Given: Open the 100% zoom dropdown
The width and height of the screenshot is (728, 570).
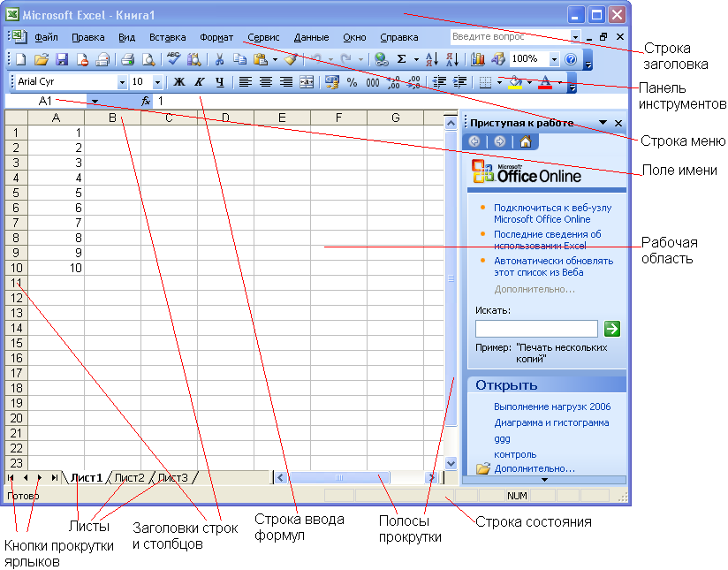Looking at the screenshot, I should 554,59.
